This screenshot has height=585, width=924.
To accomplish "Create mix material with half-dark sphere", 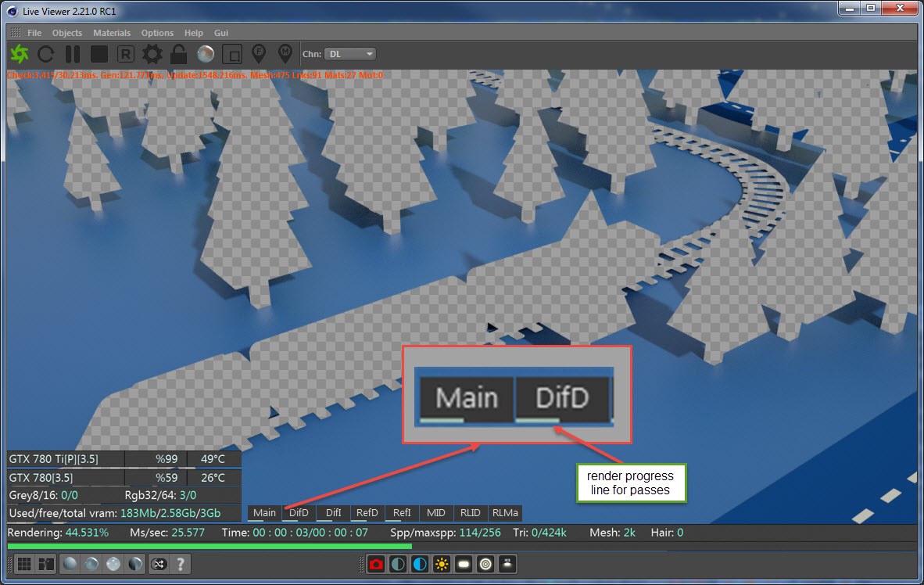I will click(135, 565).
